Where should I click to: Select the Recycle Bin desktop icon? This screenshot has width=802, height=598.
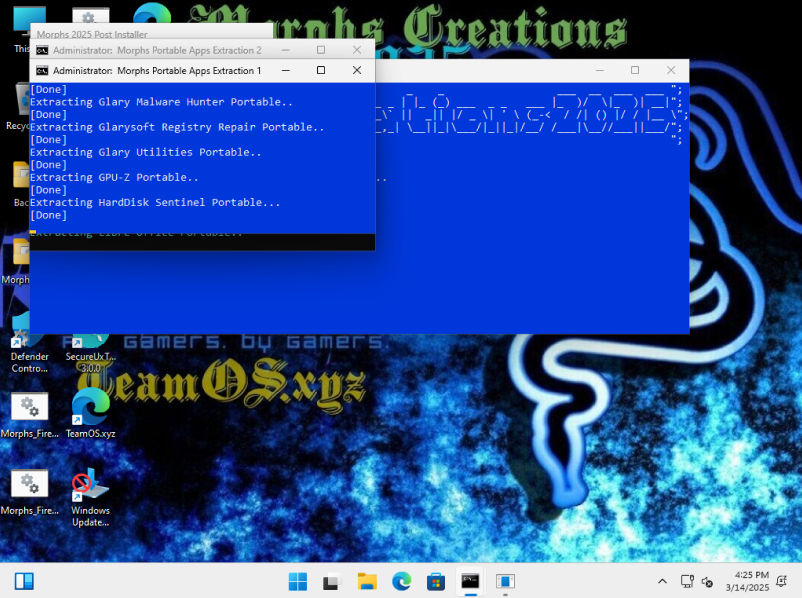tap(17, 106)
